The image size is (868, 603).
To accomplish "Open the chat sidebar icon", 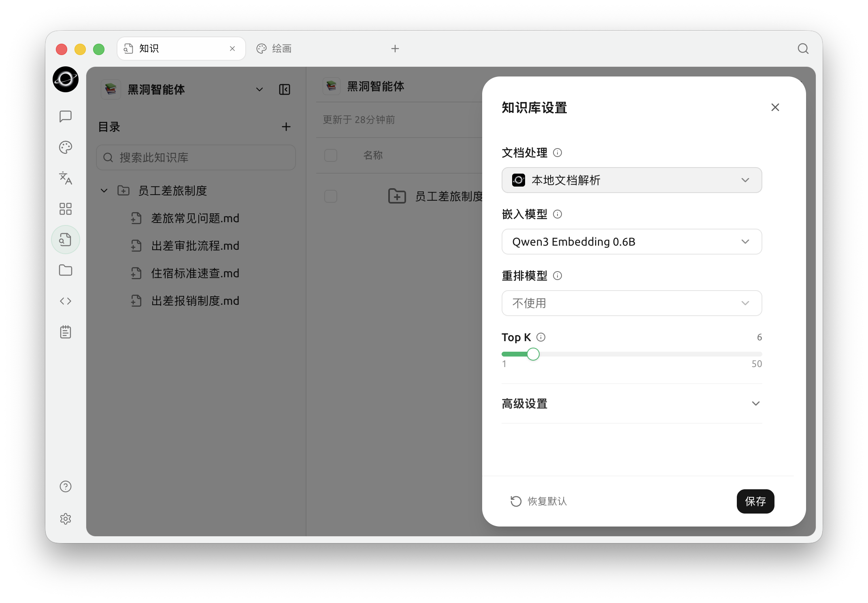I will coord(66,117).
